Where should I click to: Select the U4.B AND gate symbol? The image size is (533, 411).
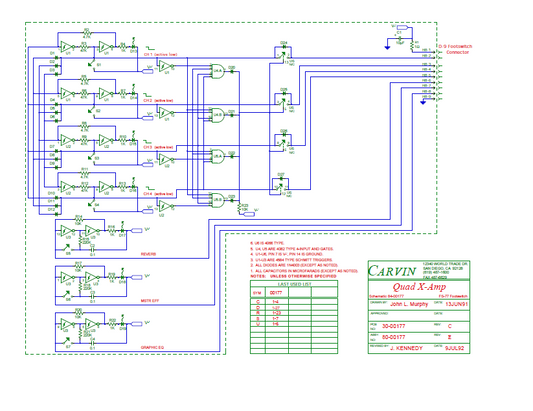[218, 115]
